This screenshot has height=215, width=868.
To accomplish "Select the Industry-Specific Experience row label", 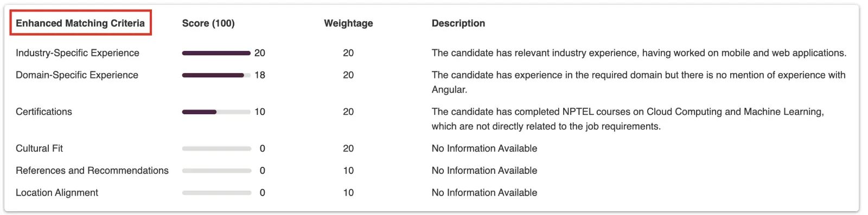I will coord(78,53).
